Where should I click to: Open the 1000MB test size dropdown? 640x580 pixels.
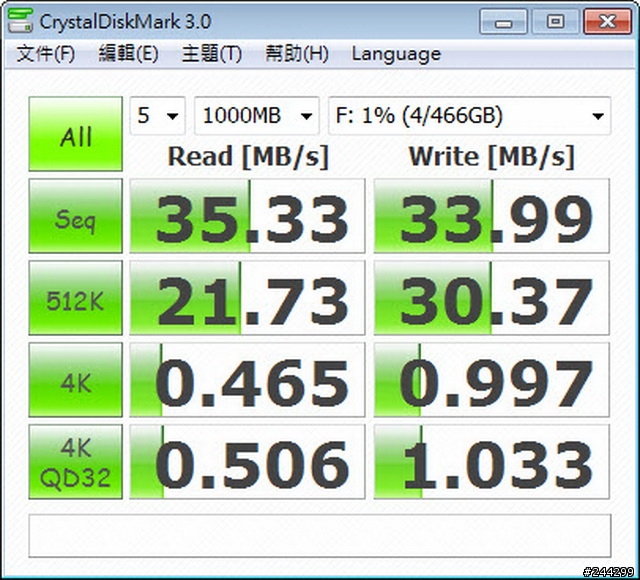257,116
